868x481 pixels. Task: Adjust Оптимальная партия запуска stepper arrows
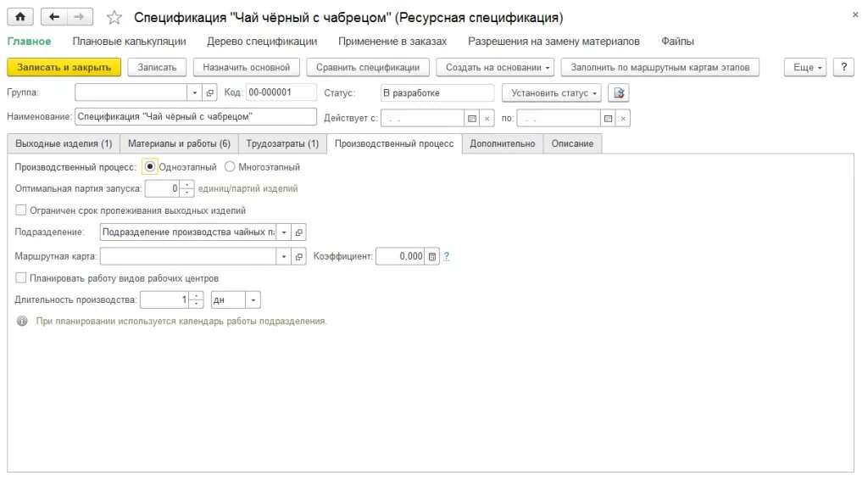tap(187, 188)
